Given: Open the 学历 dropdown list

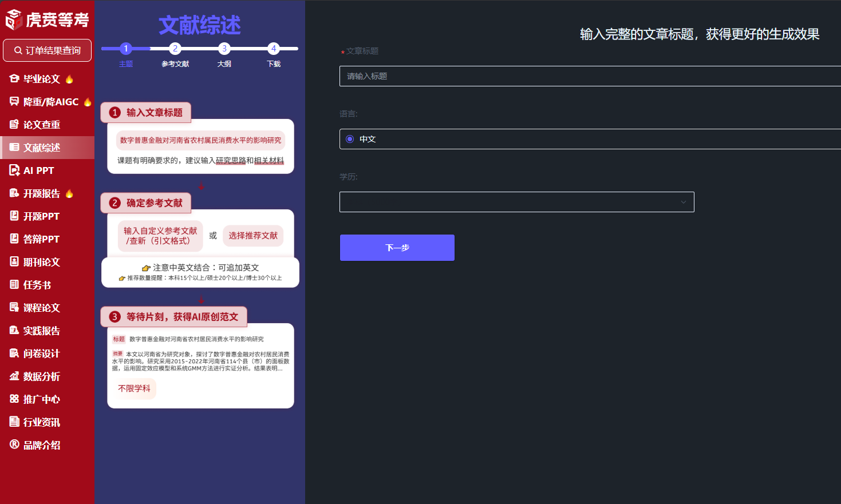Looking at the screenshot, I should [517, 202].
